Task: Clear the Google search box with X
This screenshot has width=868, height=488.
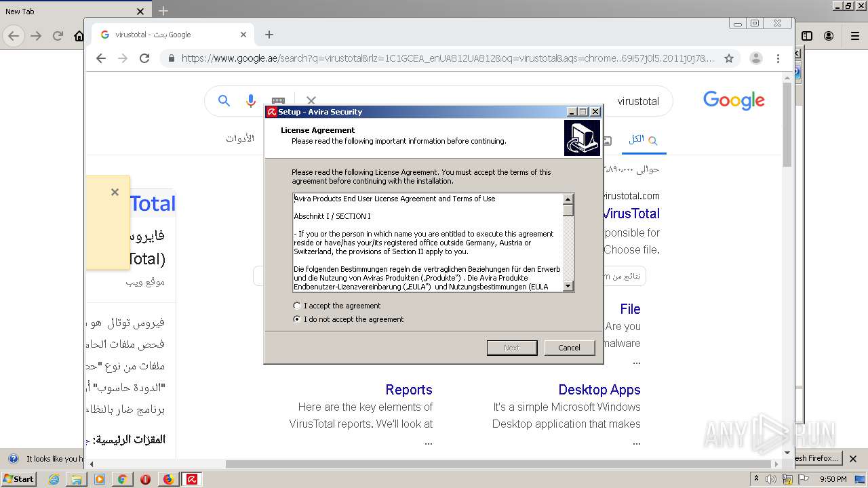Action: tap(311, 101)
